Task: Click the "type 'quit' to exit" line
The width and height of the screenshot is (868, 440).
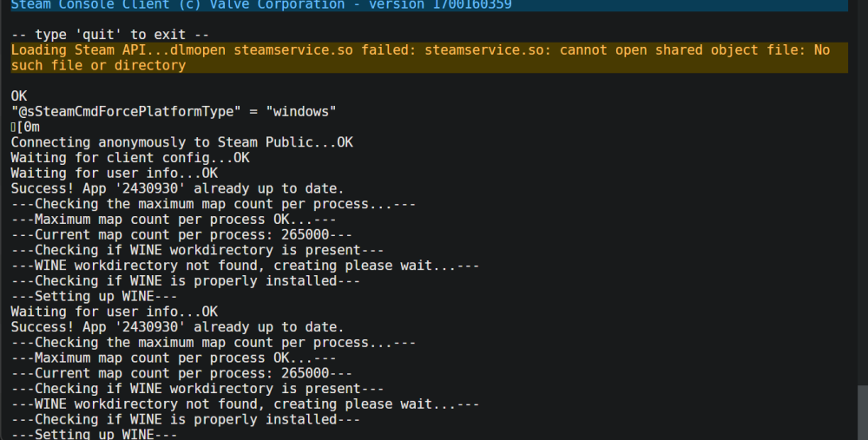Action: pos(110,35)
